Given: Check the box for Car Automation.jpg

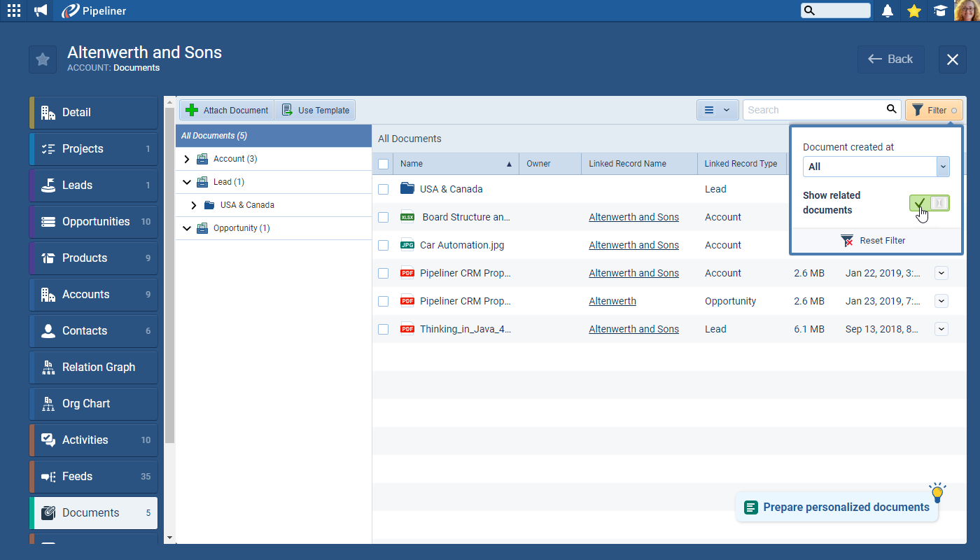Looking at the screenshot, I should 383,245.
